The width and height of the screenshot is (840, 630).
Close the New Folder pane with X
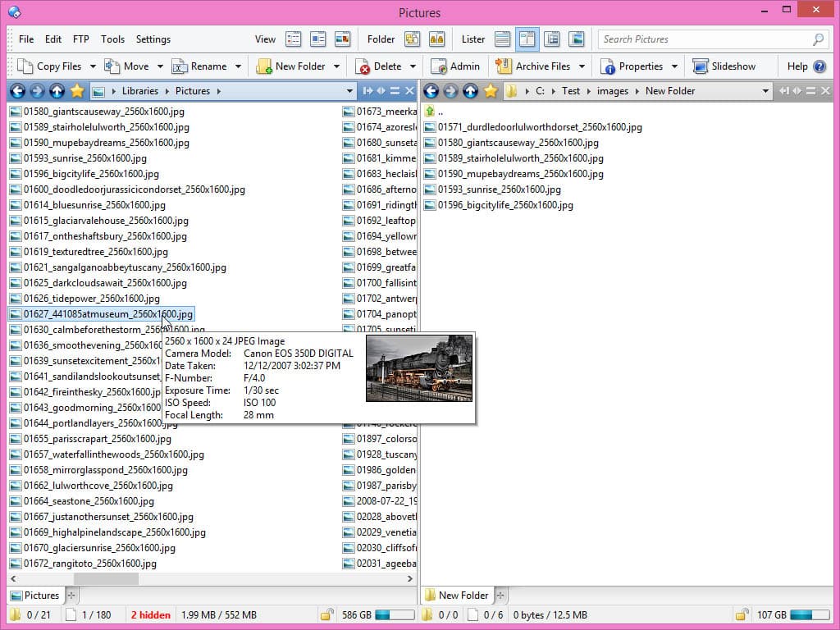[x=825, y=91]
